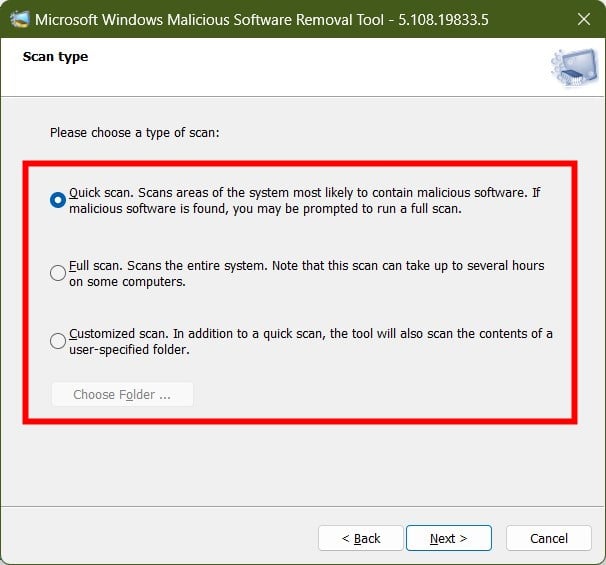The image size is (606, 565).
Task: Click the Customized scan description text
Action: (311, 341)
